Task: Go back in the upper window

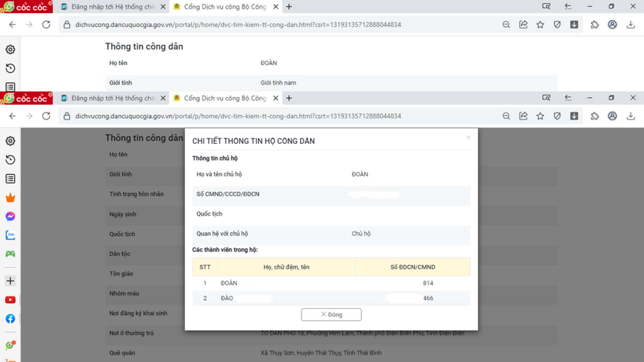Action: tap(12, 25)
